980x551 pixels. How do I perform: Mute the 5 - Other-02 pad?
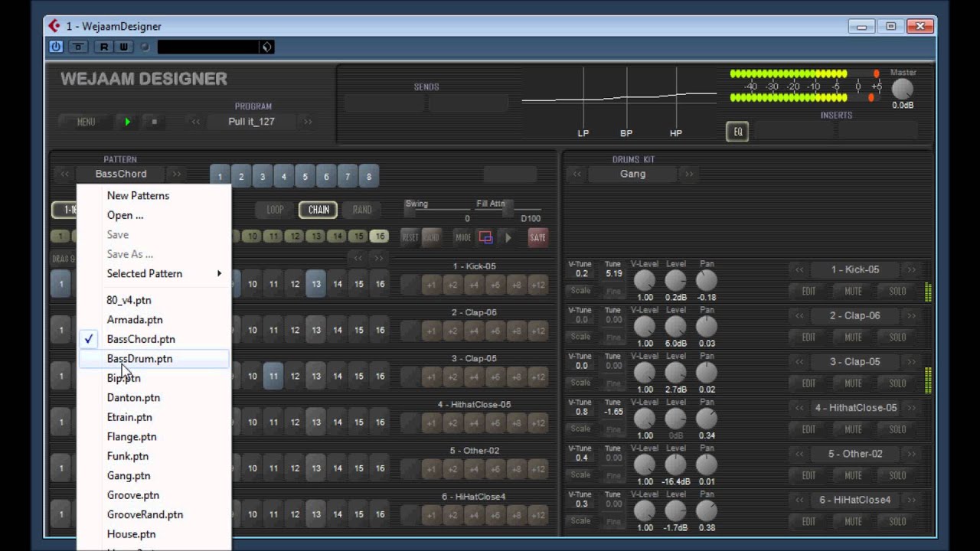[x=853, y=475]
